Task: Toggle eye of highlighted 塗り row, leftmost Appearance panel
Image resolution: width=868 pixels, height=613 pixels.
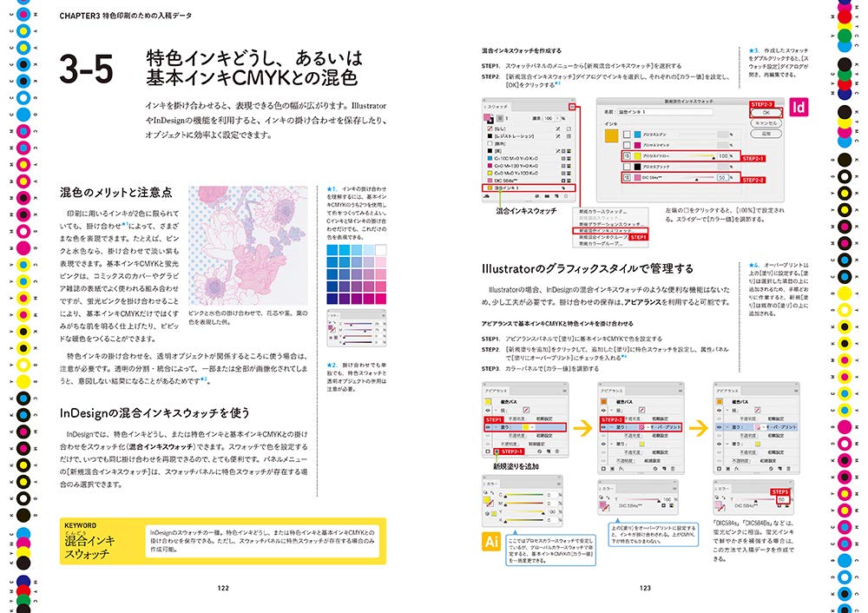Action: 488,427
